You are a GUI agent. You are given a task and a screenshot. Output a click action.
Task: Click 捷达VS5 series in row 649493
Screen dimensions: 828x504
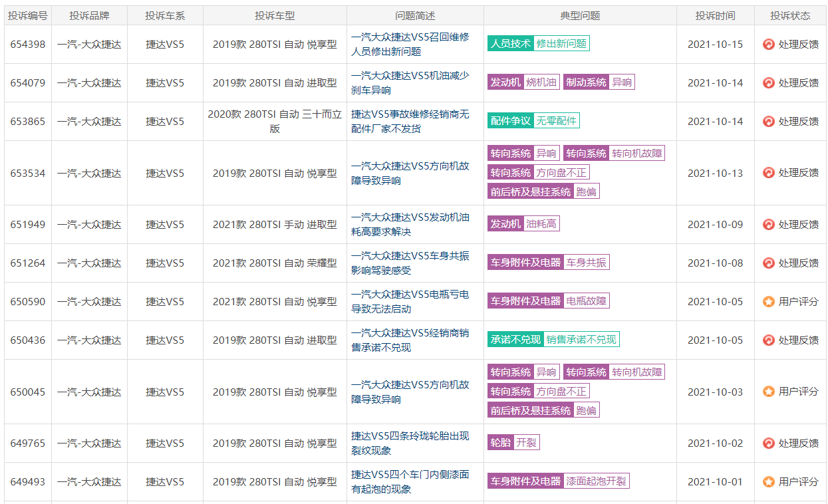point(165,482)
